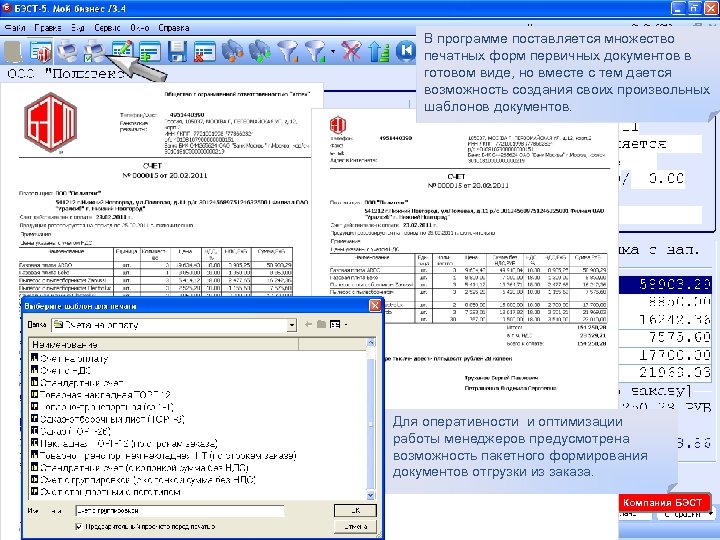
Task: Close the template selection dialog
Action: pyautogui.click(x=375, y=306)
